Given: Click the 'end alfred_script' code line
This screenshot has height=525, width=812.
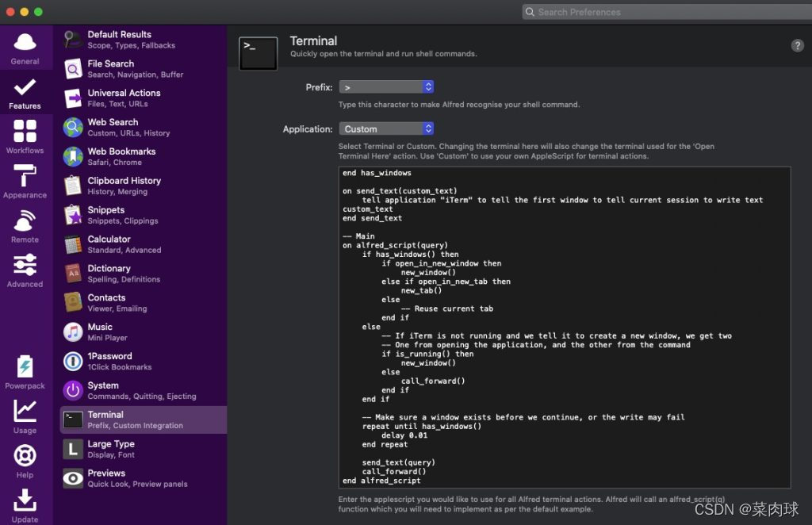Looking at the screenshot, I should click(x=381, y=481).
